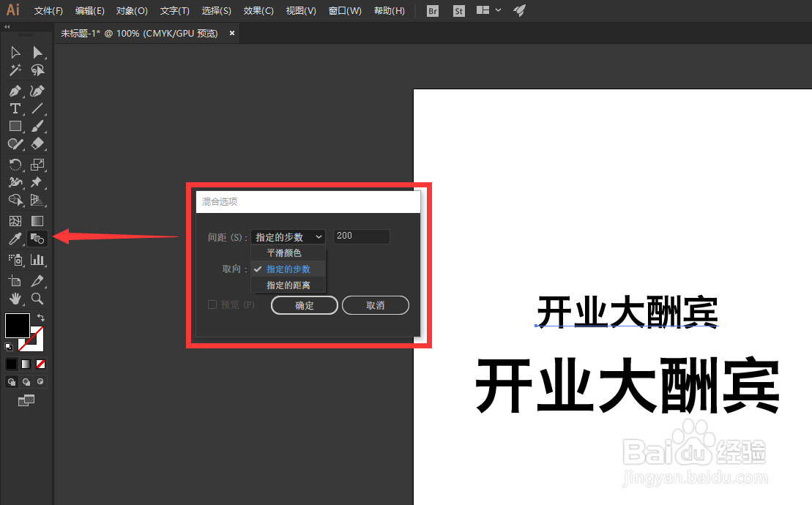Screen dimensions: 812x505
Task: Activate the Hand tool
Action: 15,298
